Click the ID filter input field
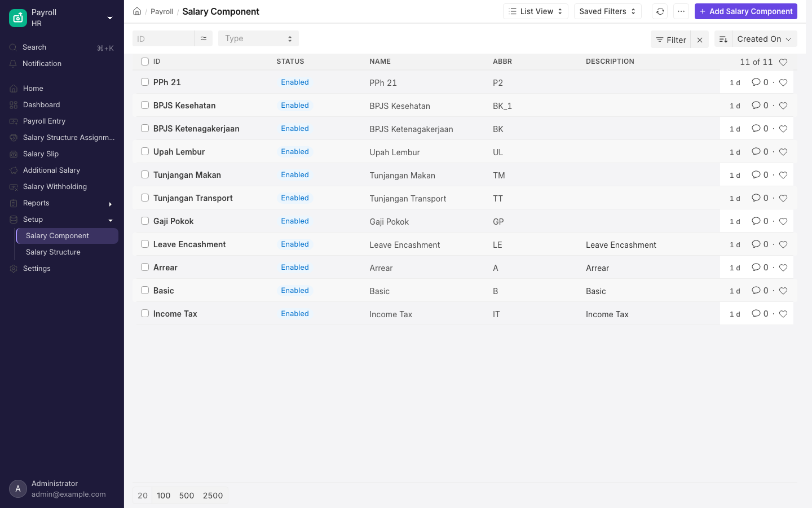Image resolution: width=812 pixels, height=508 pixels. pos(164,38)
